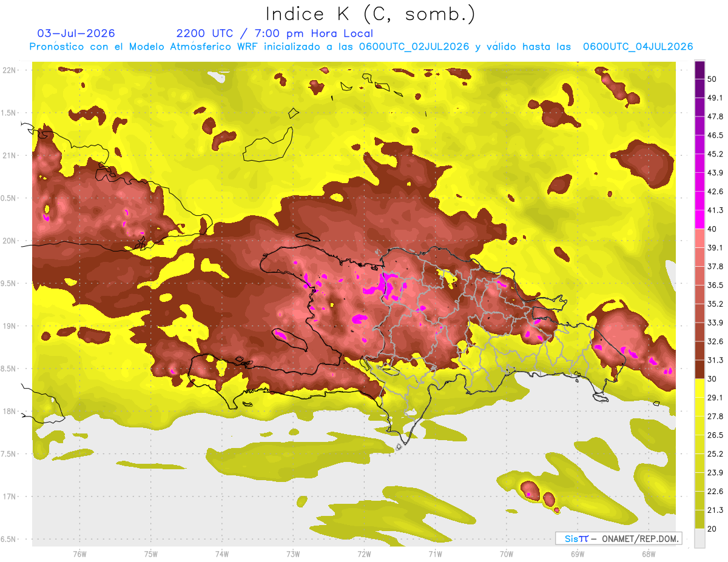
Task: Click the legend value "40"
Action: click(x=712, y=229)
